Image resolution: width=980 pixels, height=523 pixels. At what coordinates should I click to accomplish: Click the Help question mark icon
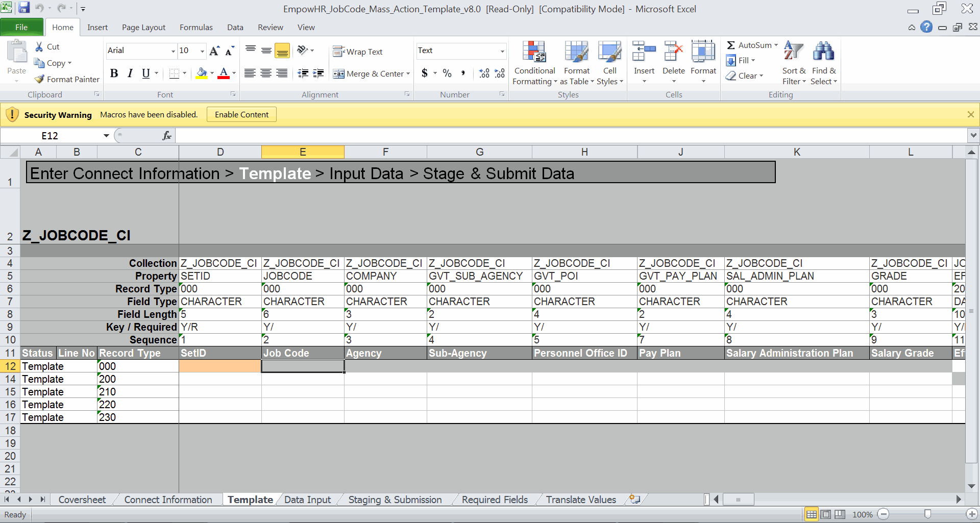[926, 27]
